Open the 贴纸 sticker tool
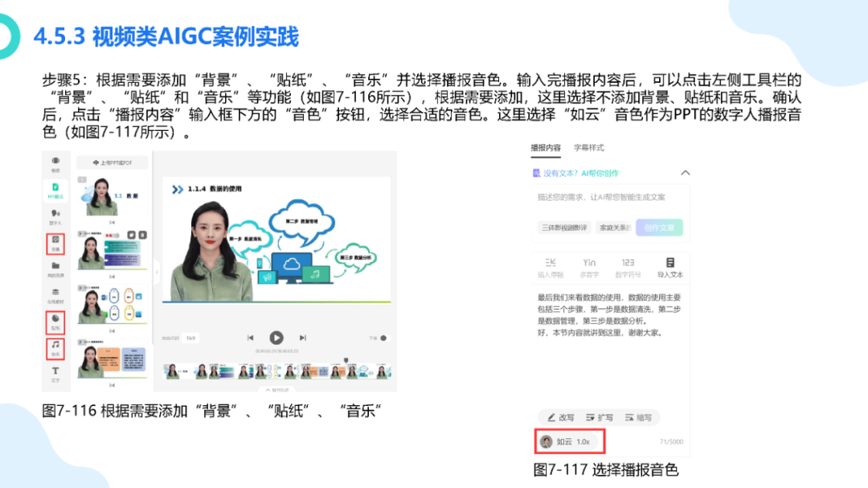Screen dimensions: 868x488 click(55, 322)
